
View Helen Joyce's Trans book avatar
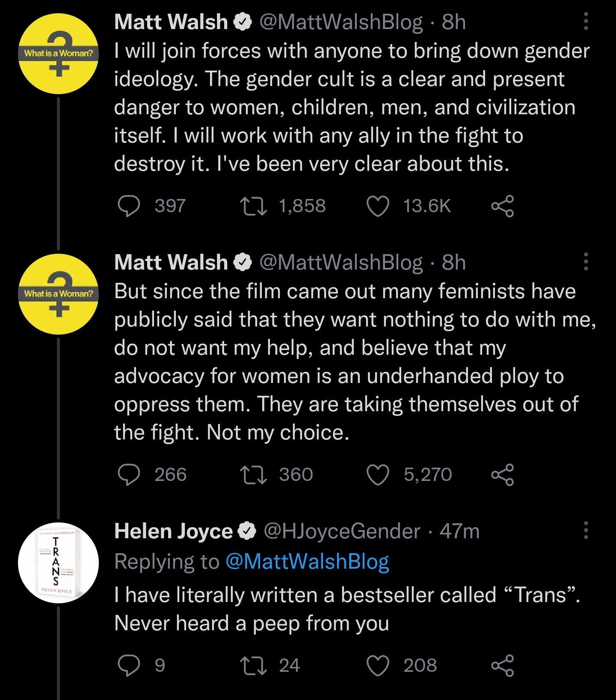point(59,563)
